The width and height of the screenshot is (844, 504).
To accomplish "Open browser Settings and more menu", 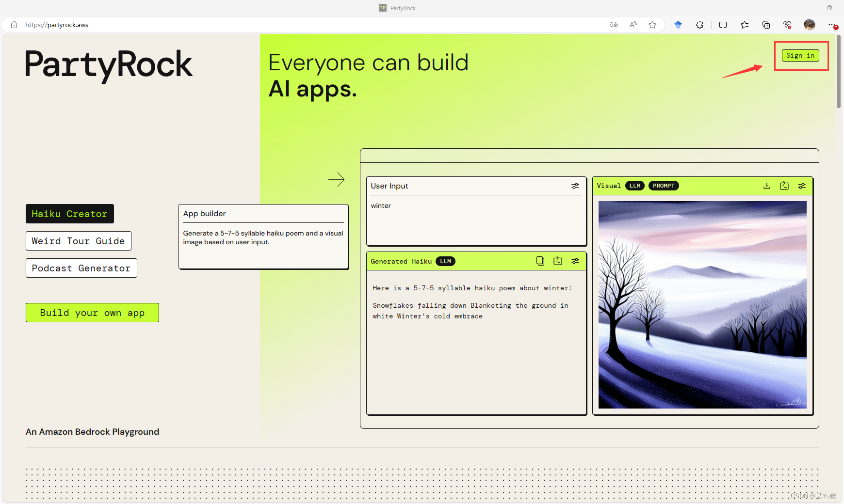I will coord(831,25).
